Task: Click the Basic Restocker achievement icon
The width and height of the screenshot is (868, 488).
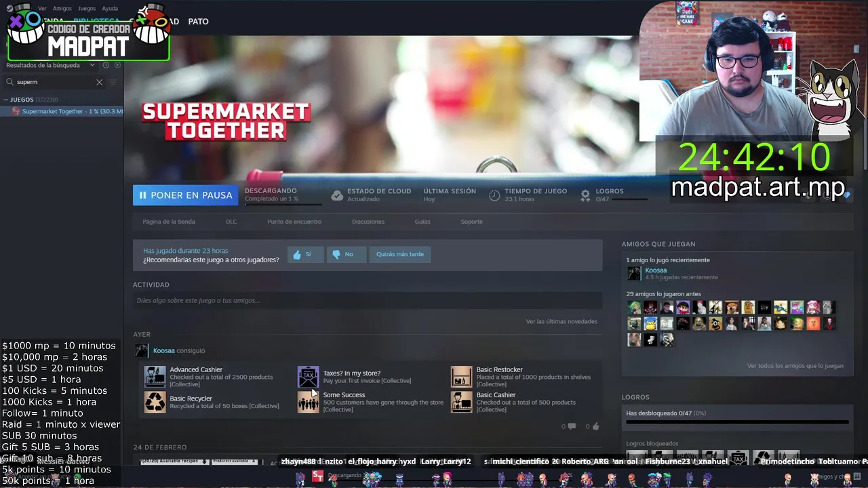Action: 461,376
